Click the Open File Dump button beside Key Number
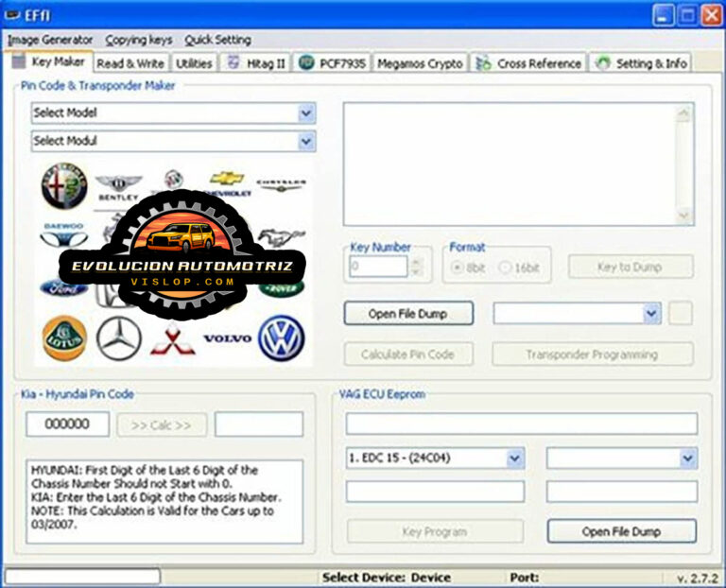Screen dimensions: 726x588 pyautogui.click(x=407, y=314)
